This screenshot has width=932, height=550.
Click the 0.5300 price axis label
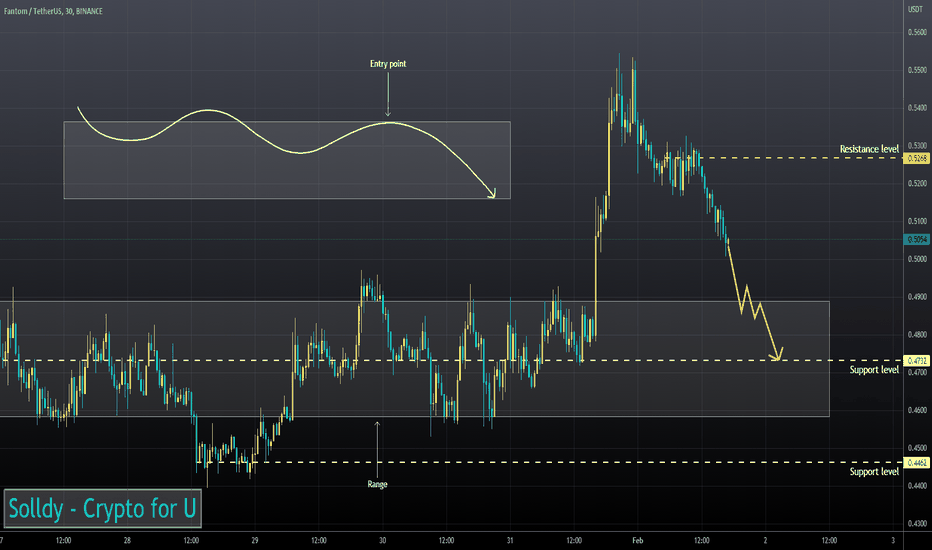917,146
